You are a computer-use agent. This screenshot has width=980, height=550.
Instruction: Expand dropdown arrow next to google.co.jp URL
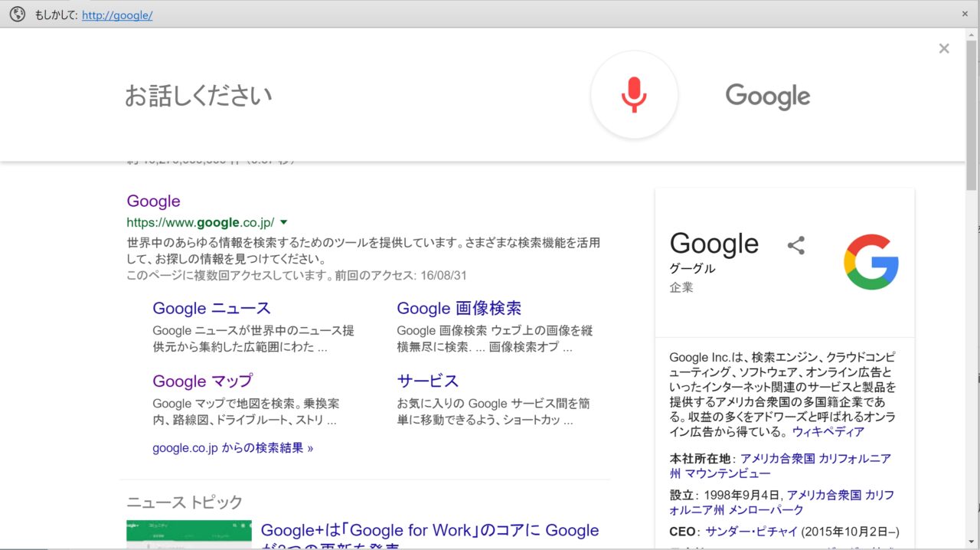point(284,223)
